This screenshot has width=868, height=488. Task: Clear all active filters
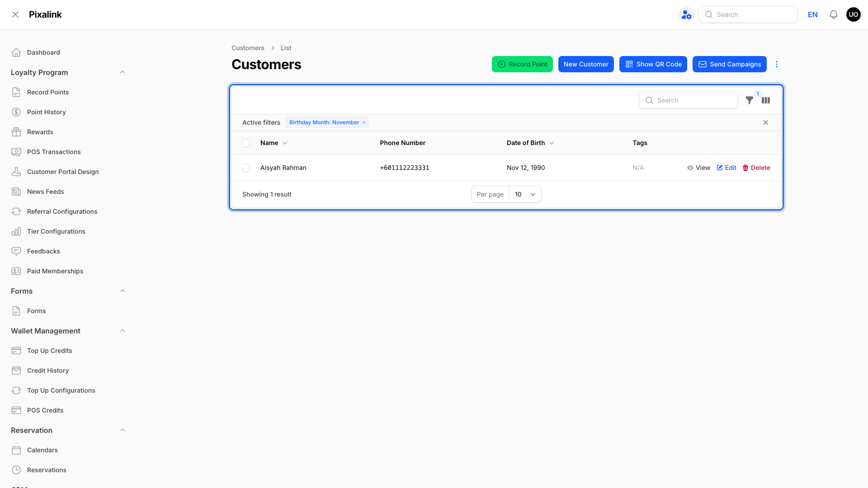766,122
